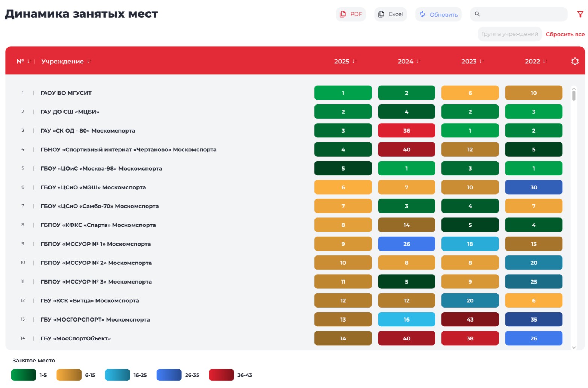Image resolution: width=588 pixels, height=388 pixels.
Task: Sort by the 2023 column arrow
Action: 481,61
